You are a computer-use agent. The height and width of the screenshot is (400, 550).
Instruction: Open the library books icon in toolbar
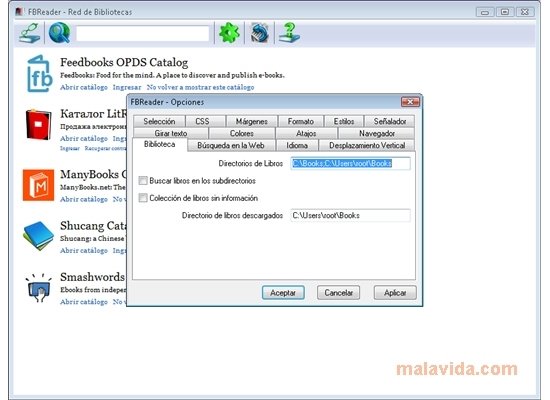29,33
